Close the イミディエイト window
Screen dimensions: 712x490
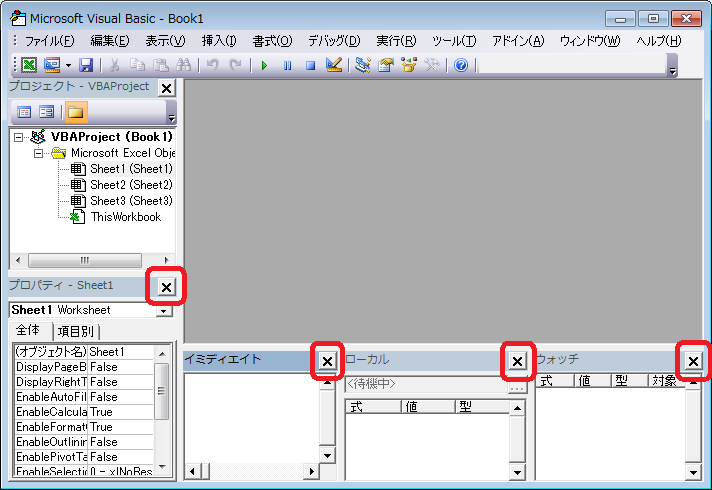(x=327, y=361)
